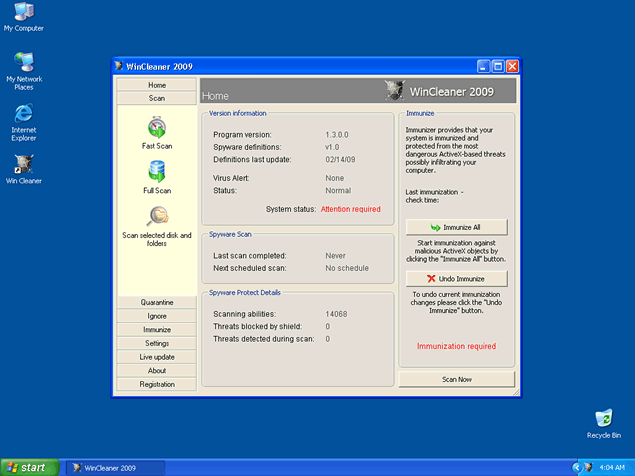This screenshot has width=635, height=476.
Task: Open the Registration section
Action: pos(157,384)
